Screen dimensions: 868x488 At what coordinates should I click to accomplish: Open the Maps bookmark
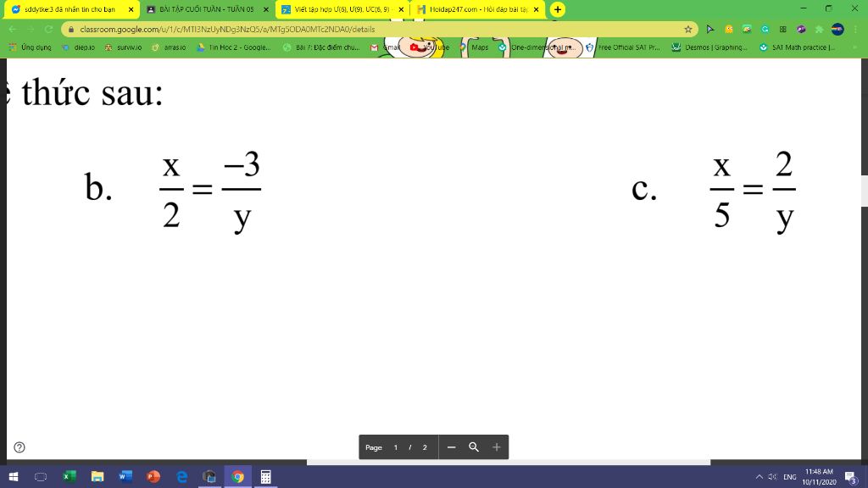(475, 47)
